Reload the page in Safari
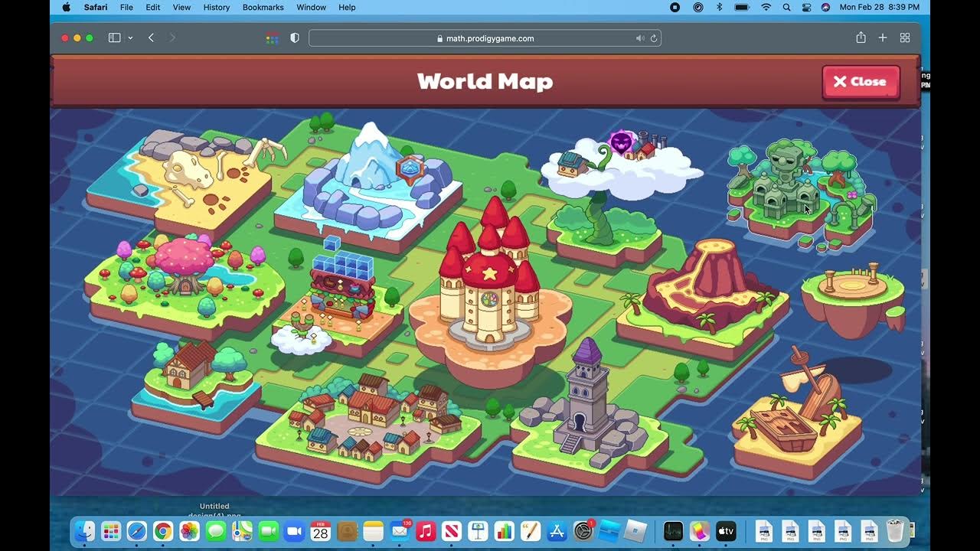 [654, 38]
